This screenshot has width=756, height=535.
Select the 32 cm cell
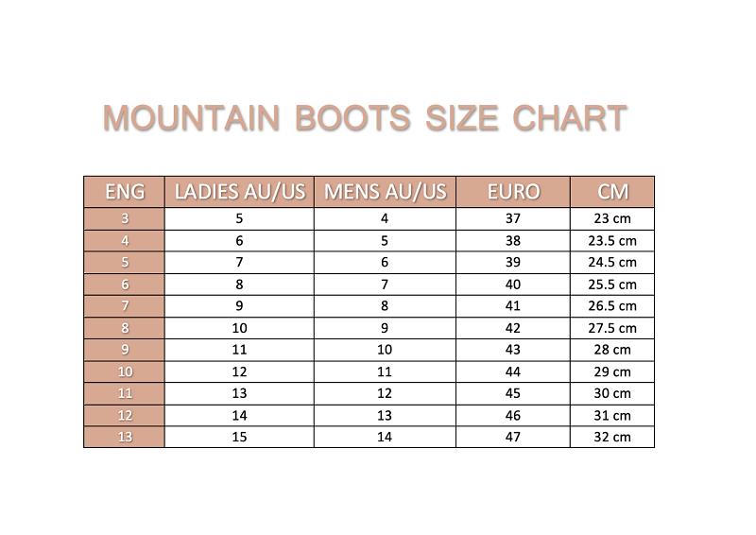[612, 437]
